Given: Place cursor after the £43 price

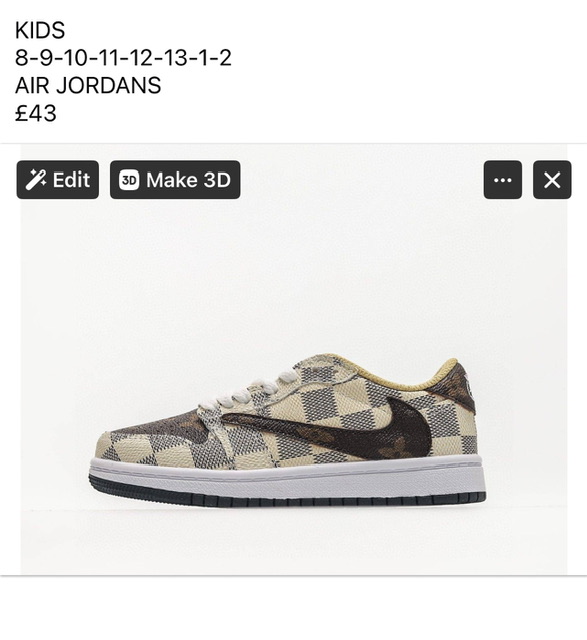Looking at the screenshot, I should [56, 113].
